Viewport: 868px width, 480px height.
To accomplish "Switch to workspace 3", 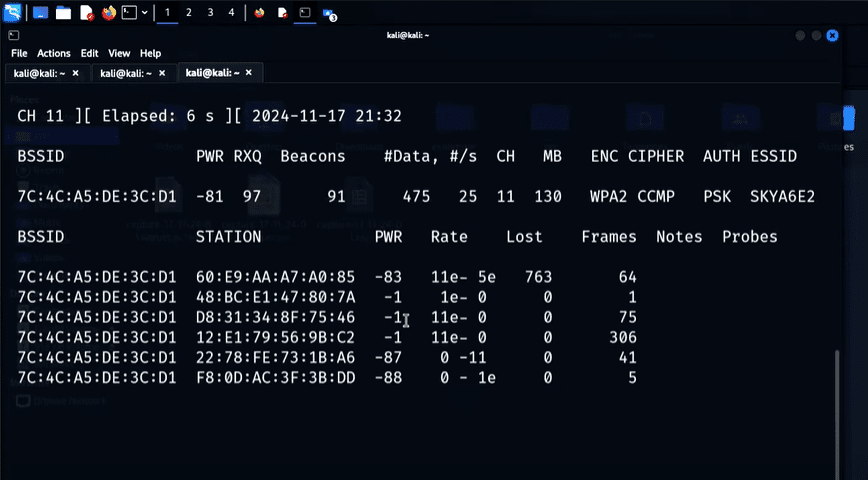I will (x=210, y=13).
